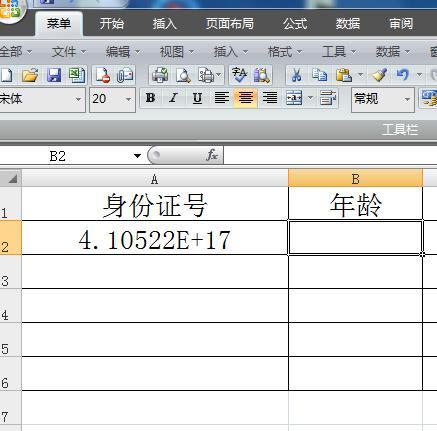The image size is (437, 431).
Task: Open the font size 20 dropdown
Action: pyautogui.click(x=128, y=99)
